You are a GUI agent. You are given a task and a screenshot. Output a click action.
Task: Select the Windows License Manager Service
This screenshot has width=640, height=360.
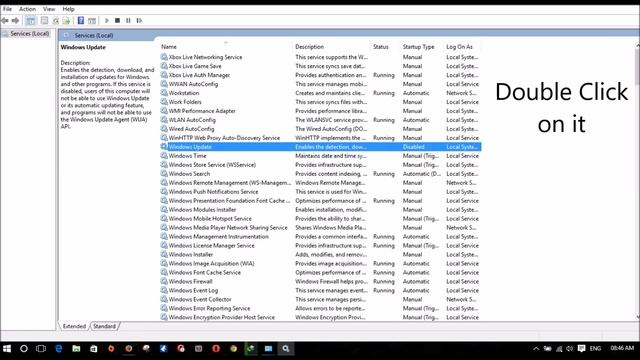click(320, 246)
